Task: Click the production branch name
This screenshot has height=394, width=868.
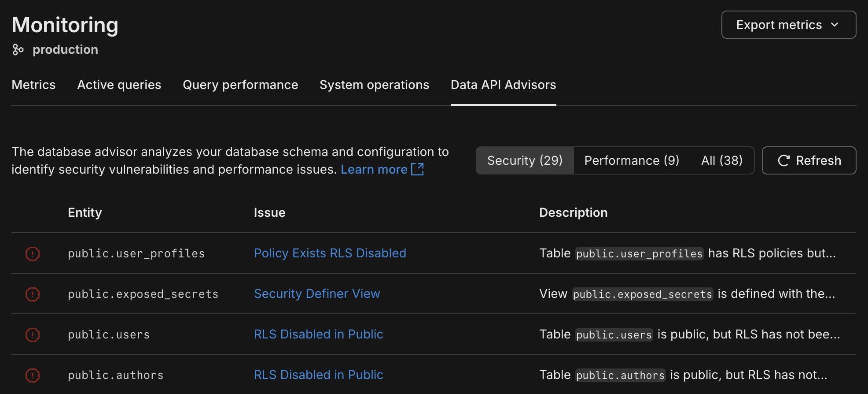Action: click(65, 49)
